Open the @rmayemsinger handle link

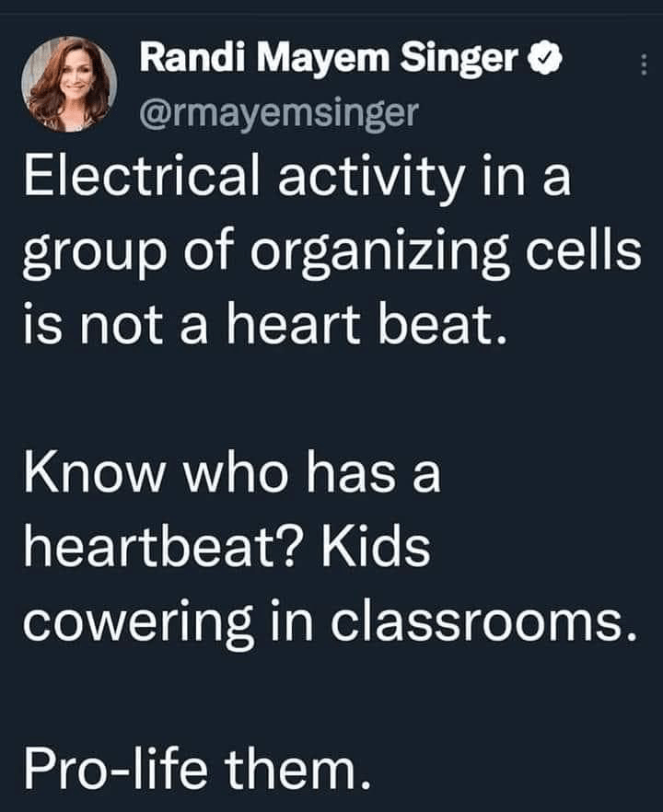coord(279,112)
